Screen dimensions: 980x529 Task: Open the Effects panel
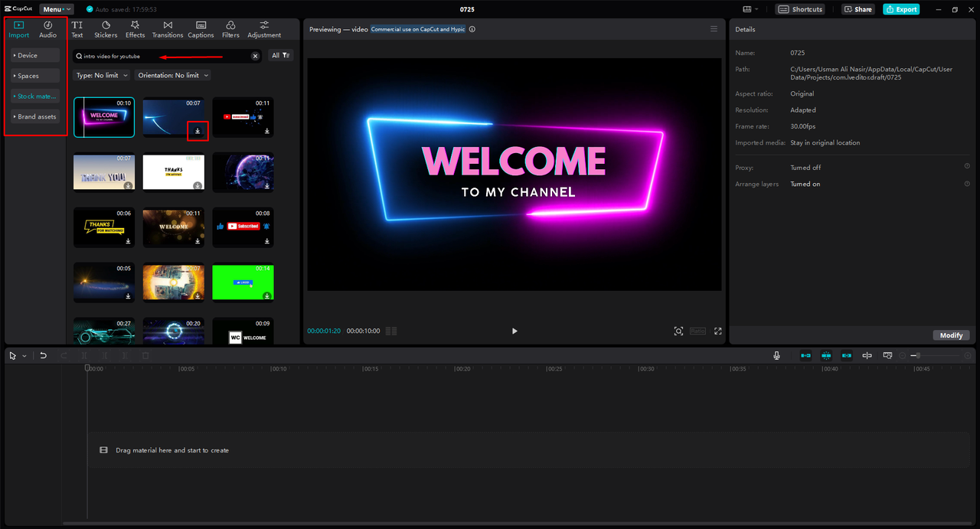tap(136, 30)
